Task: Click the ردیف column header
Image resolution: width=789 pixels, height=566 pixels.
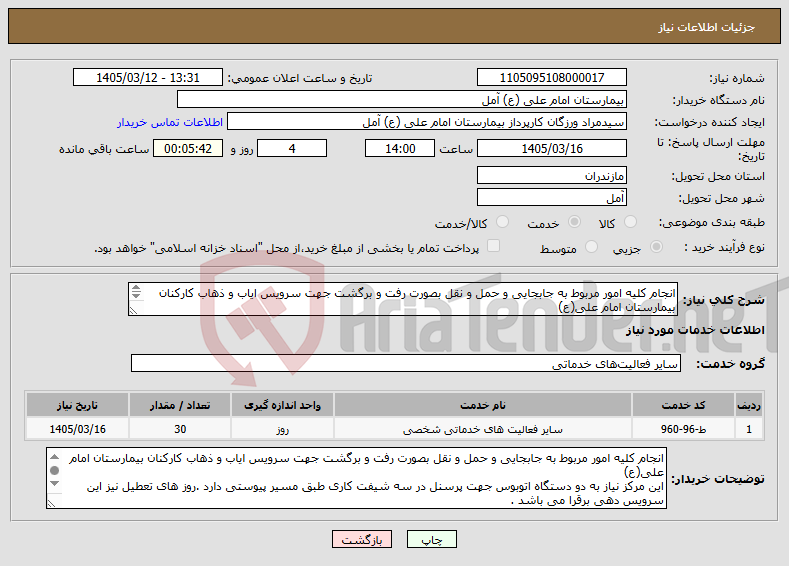Action: [x=748, y=405]
